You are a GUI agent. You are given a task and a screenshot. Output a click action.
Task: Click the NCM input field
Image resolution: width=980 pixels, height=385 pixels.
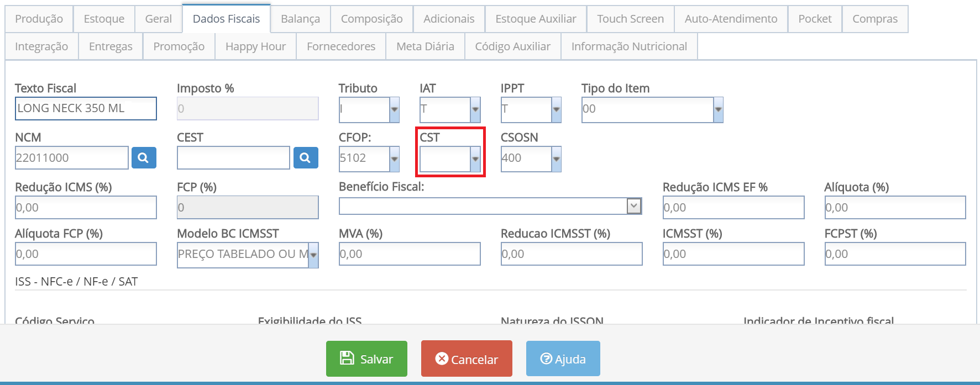(x=72, y=158)
